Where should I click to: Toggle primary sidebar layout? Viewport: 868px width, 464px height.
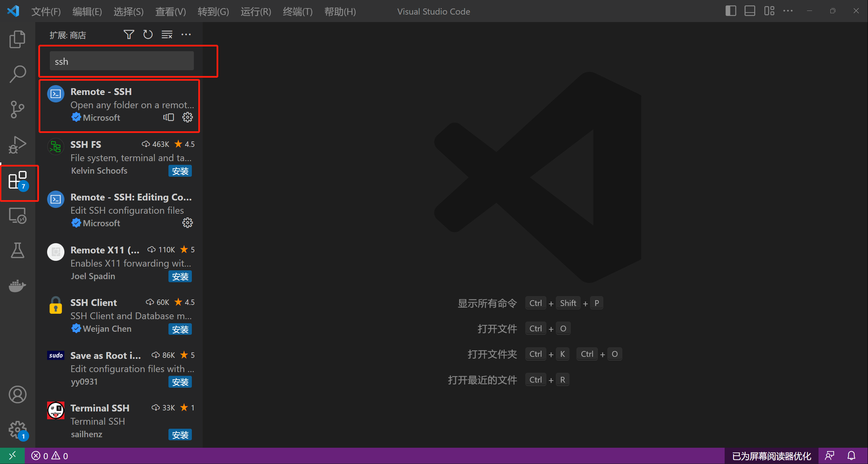731,11
